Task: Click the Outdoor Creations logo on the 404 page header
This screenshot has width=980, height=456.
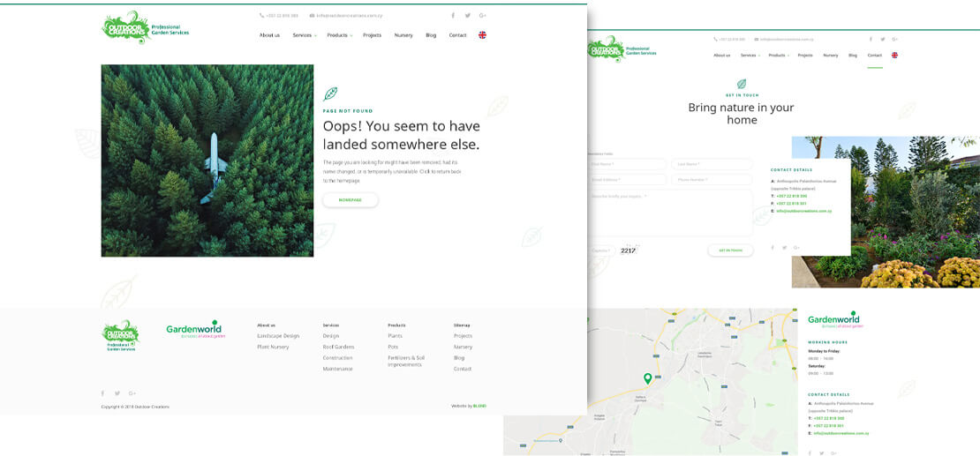Action: (145, 27)
